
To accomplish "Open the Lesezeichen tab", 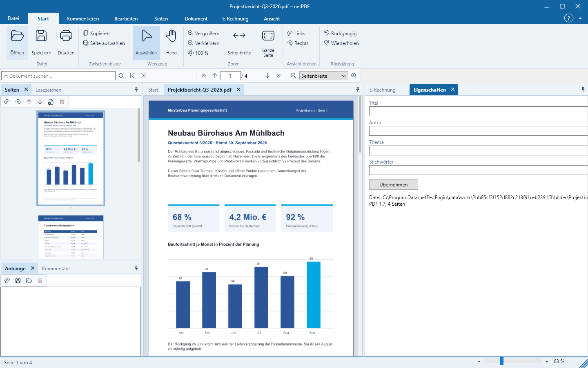I will click(x=48, y=90).
